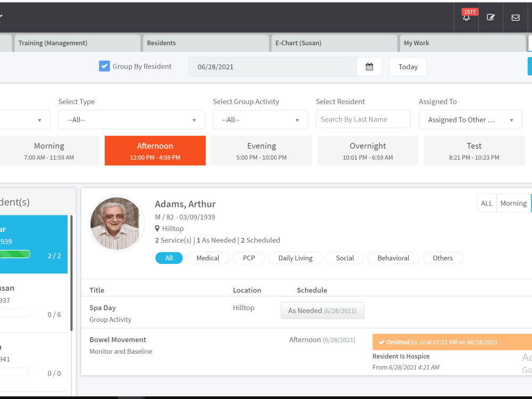This screenshot has width=532, height=399.
Task: Expand the Select Type dropdown
Action: tap(131, 120)
